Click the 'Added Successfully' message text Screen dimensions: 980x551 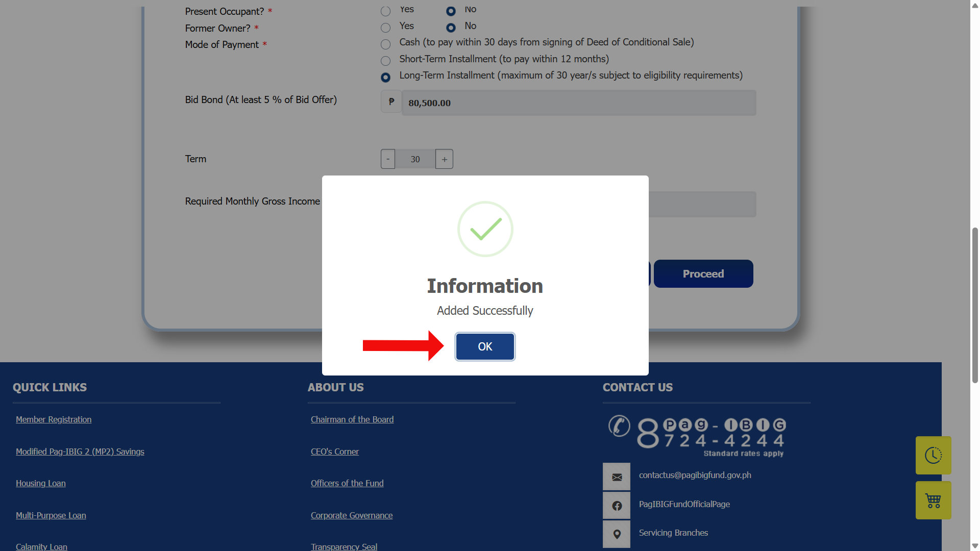click(485, 311)
